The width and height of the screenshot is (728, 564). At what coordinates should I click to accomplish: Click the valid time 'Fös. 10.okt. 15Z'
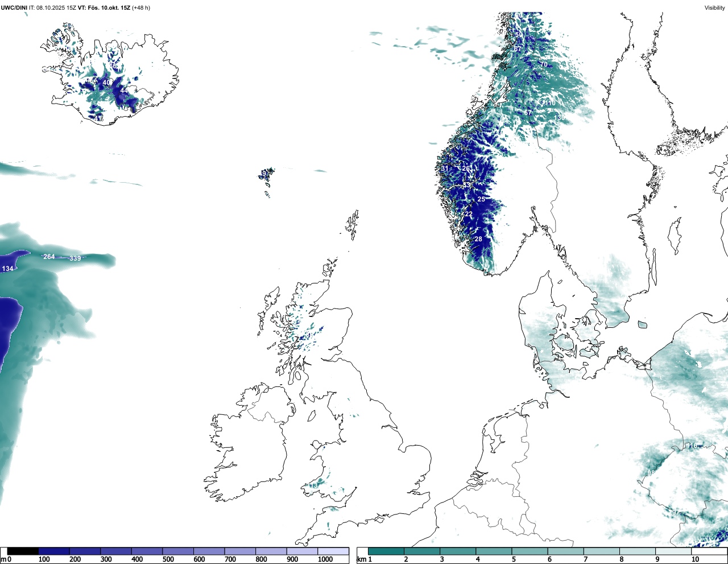(x=109, y=7)
